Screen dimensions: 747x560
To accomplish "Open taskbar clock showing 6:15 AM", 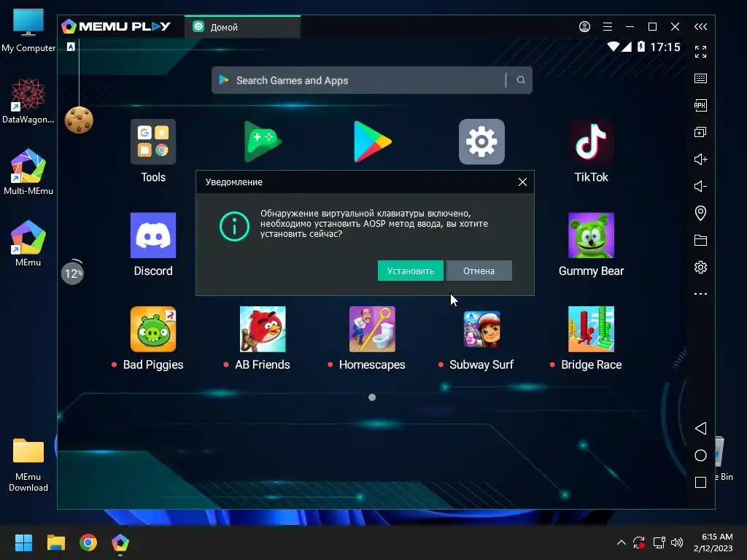I will click(713, 542).
